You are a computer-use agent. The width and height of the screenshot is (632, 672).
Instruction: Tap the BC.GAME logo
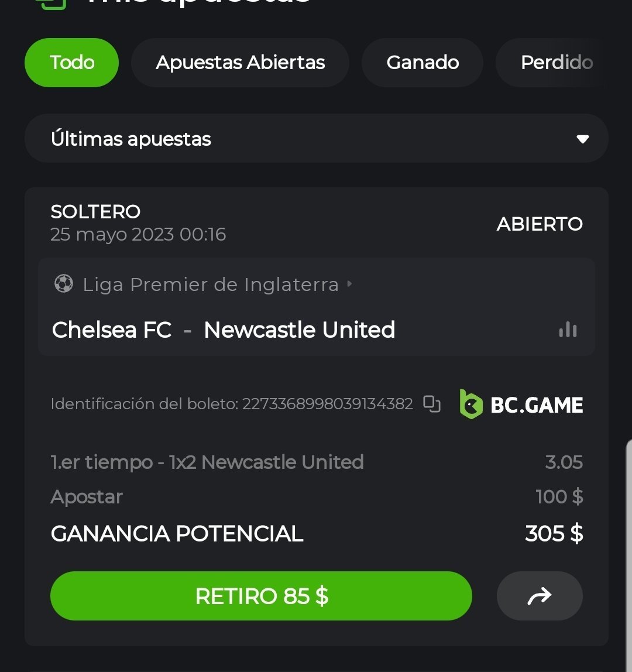coord(521,404)
